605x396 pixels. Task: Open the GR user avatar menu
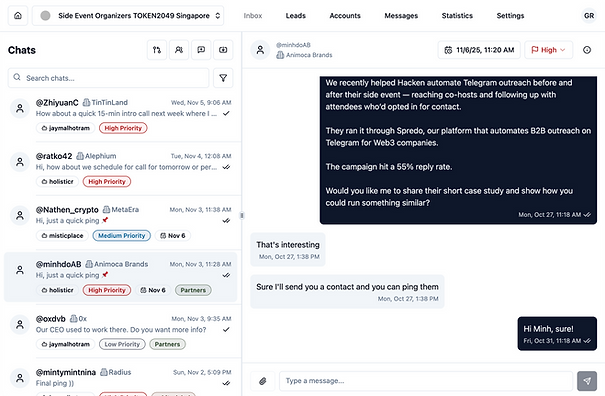tap(589, 16)
